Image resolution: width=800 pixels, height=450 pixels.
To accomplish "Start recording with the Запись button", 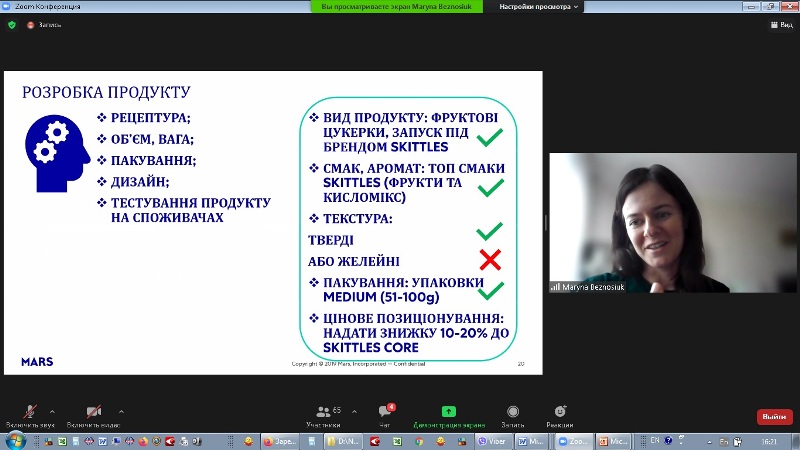I will (513, 416).
